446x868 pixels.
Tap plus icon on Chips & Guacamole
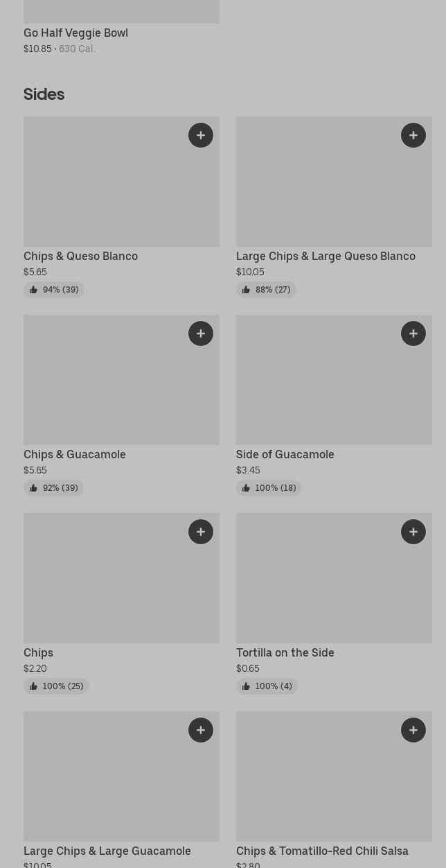pos(201,333)
